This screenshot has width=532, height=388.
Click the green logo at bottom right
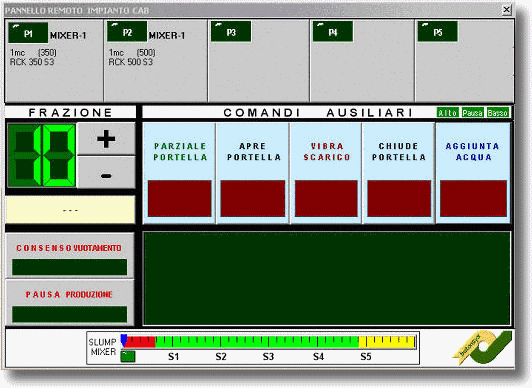[482, 348]
